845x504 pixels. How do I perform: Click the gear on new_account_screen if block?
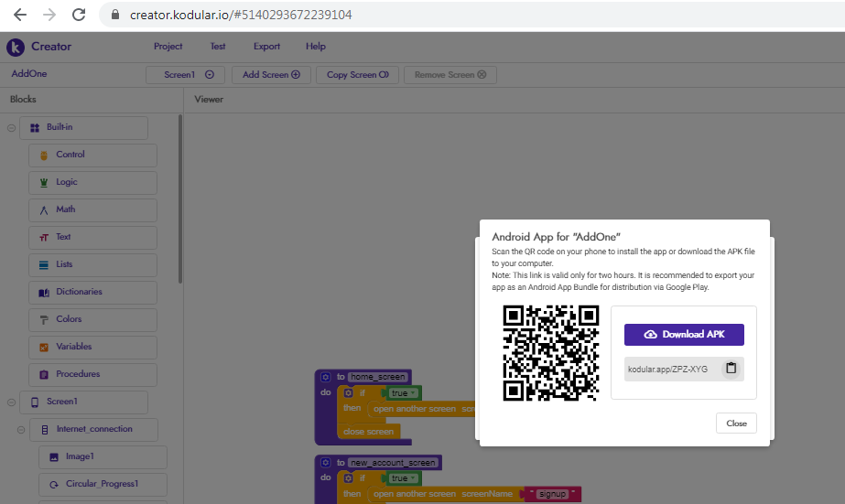pos(348,478)
